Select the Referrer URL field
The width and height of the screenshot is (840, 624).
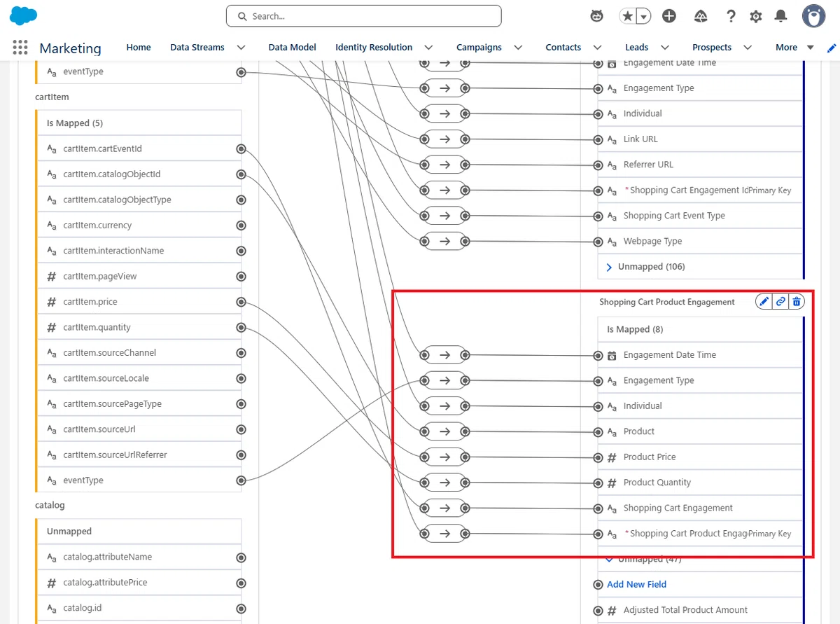click(699, 165)
